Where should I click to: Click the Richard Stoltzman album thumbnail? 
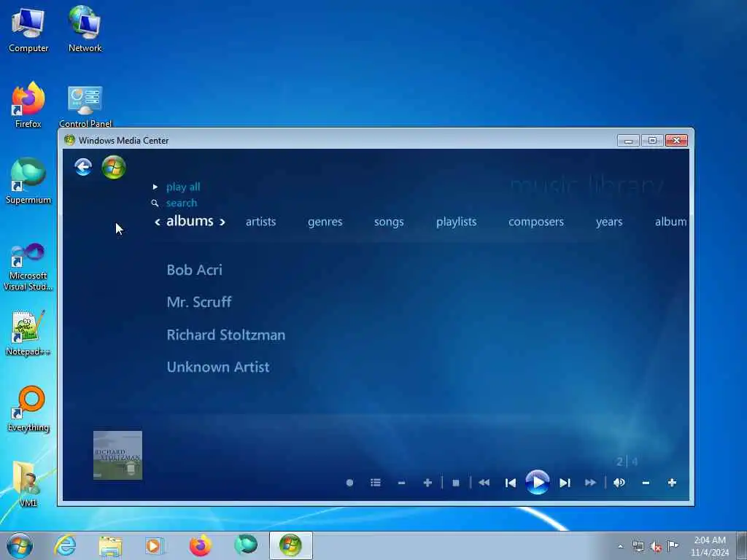click(x=117, y=455)
